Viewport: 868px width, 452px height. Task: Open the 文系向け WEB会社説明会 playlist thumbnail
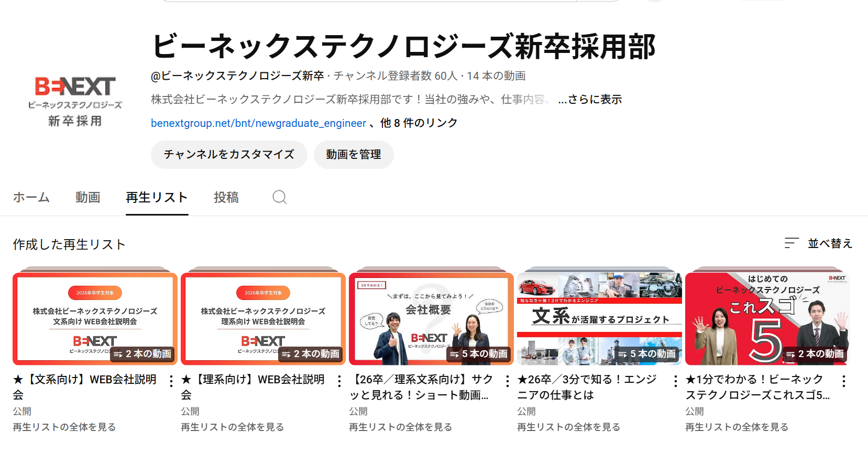95,319
